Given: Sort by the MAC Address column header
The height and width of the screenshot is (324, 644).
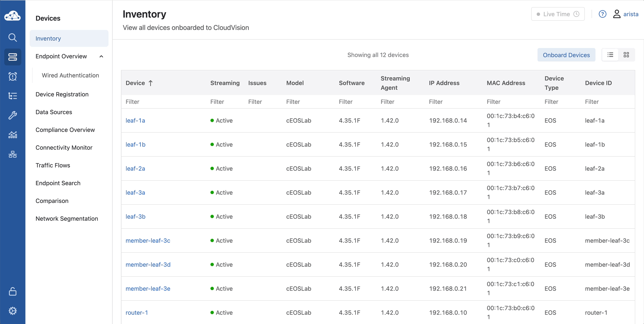Looking at the screenshot, I should (506, 83).
